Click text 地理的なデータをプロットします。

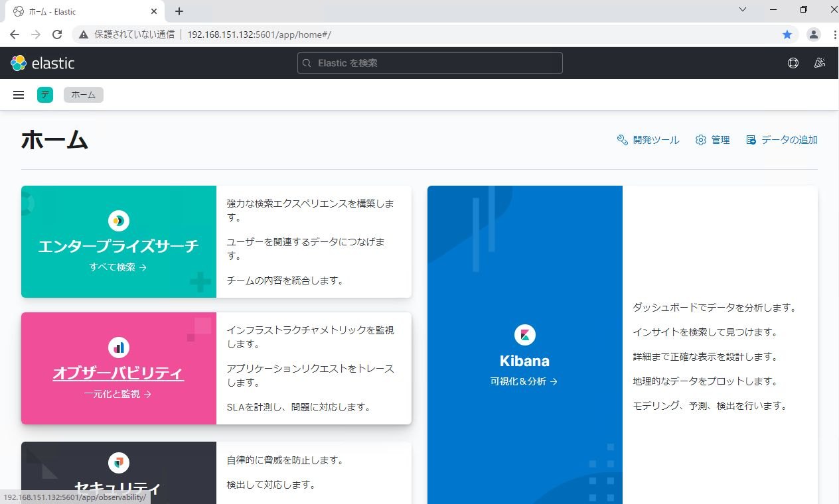pyautogui.click(x=705, y=381)
